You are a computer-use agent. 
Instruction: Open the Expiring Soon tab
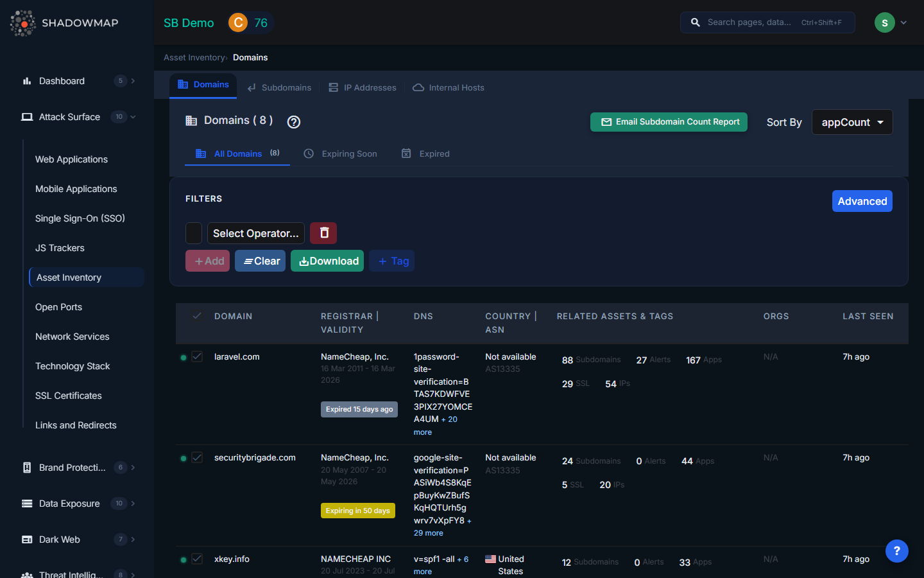341,153
